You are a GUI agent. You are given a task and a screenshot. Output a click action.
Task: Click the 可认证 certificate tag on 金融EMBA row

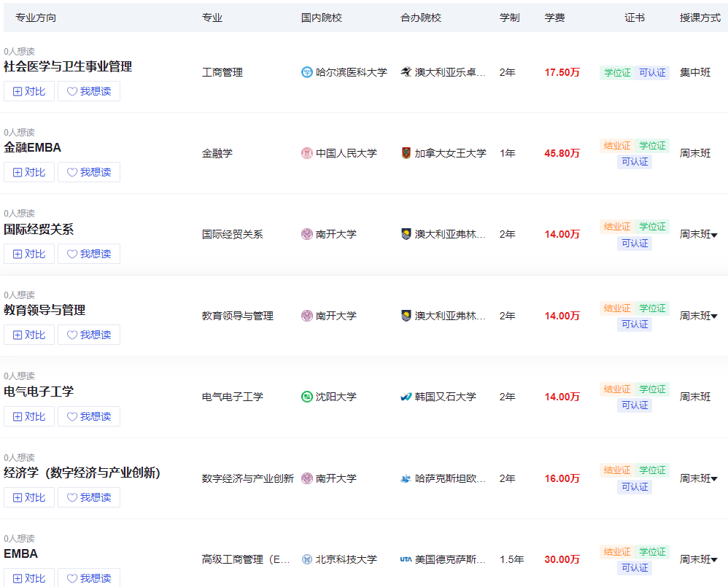pos(634,162)
